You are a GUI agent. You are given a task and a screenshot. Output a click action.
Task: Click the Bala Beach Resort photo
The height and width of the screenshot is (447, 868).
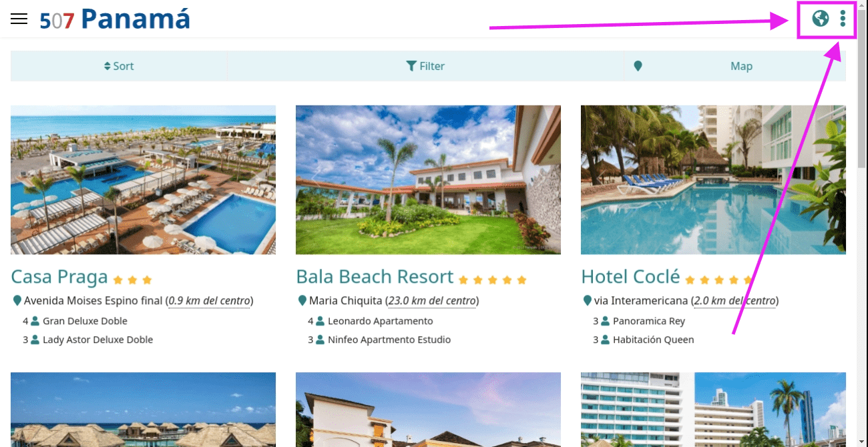click(428, 179)
